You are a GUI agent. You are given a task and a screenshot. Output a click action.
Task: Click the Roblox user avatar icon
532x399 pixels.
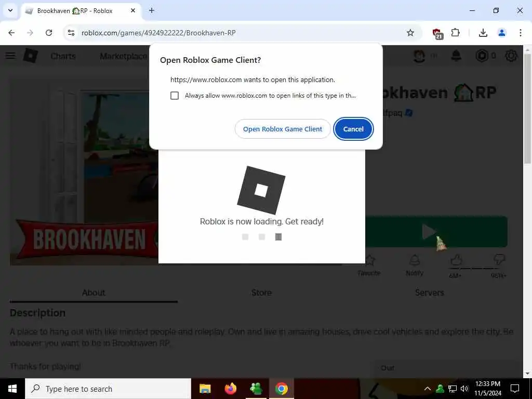point(419,56)
